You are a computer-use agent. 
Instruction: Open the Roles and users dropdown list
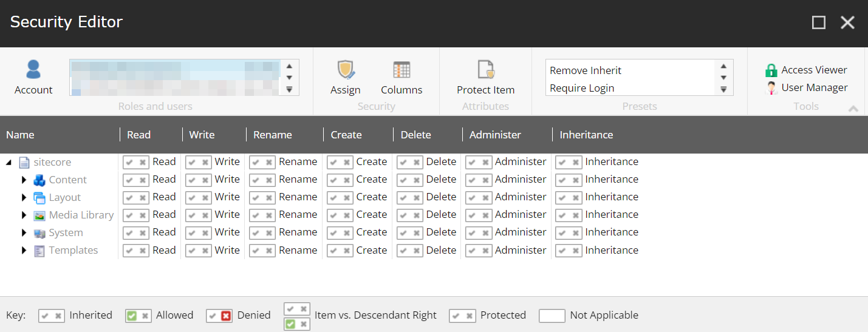tap(289, 90)
